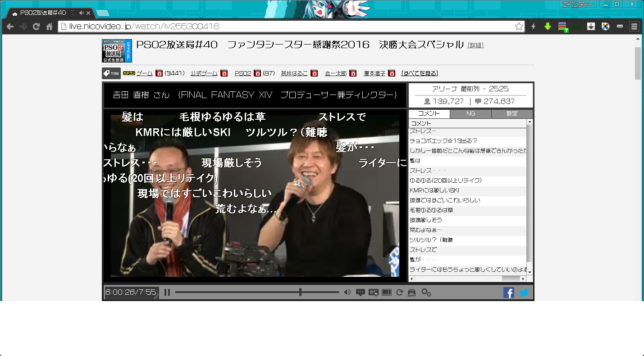Share the broadcast on Twitter
This screenshot has width=644, height=356.
point(524,293)
